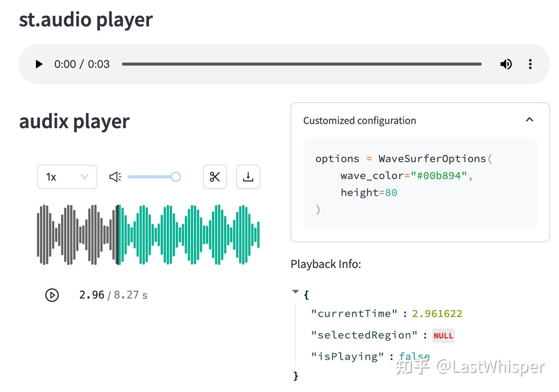Viewport: 559px width, 392px height.
Task: Open st.audio player three-dot options menu
Action: (530, 64)
